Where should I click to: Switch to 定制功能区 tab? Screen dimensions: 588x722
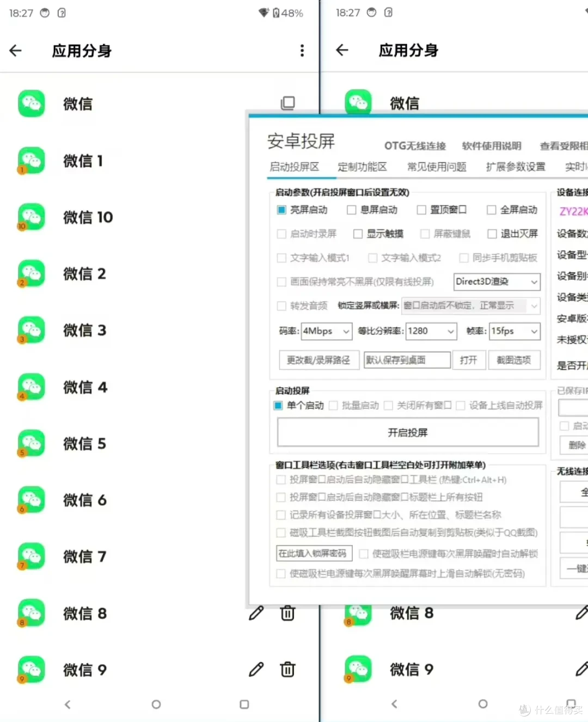(362, 167)
